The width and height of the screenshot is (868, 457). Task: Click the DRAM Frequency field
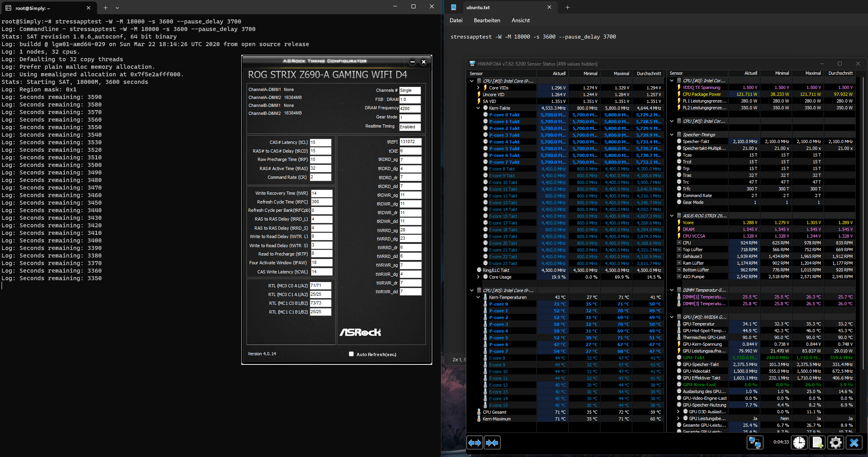pyautogui.click(x=410, y=108)
